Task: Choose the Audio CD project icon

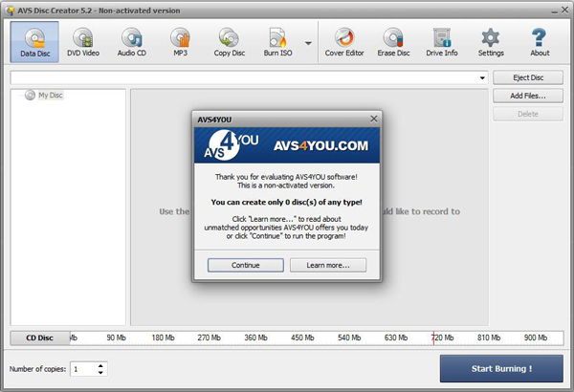Action: tap(132, 42)
